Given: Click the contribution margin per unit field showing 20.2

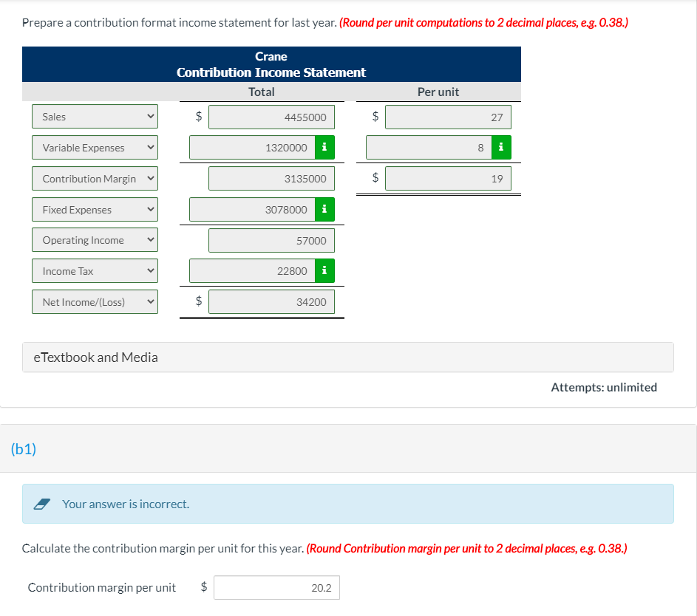Looking at the screenshot, I should (276, 587).
